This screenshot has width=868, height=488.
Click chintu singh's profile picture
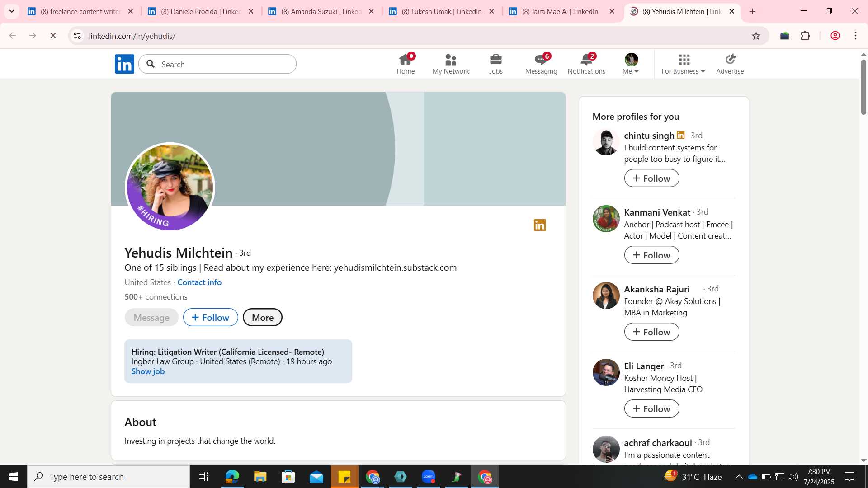[x=606, y=142]
